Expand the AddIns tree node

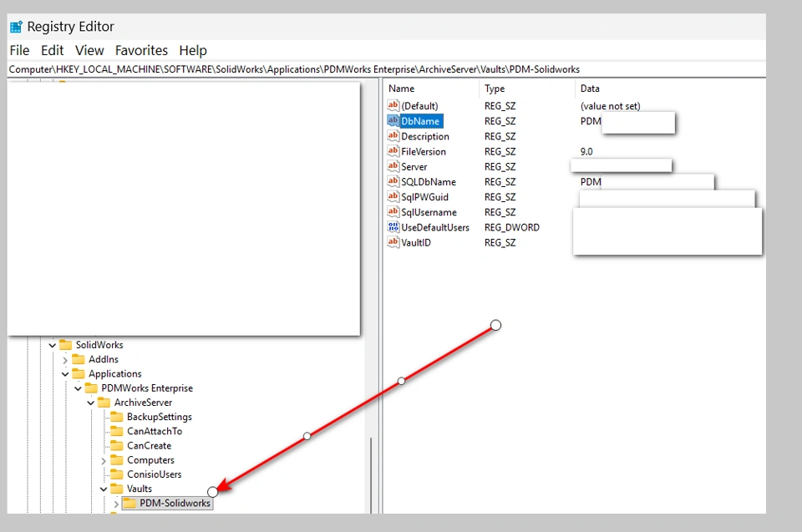coord(65,360)
